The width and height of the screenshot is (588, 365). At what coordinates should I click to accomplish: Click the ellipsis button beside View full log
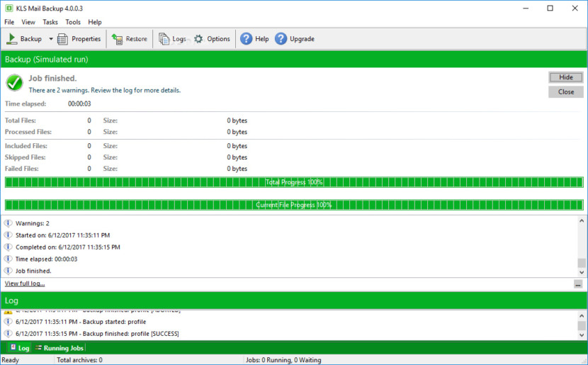(578, 284)
